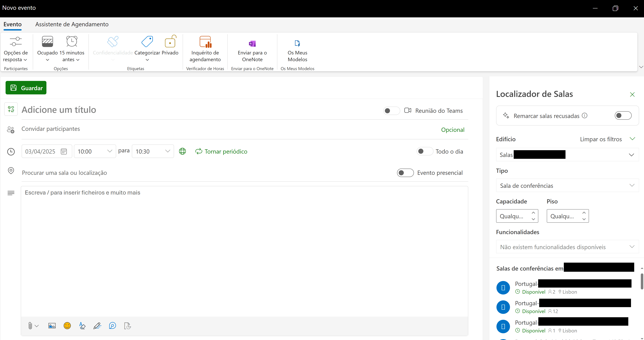Select the Evento tab
Image resolution: width=644 pixels, height=340 pixels.
(12, 24)
